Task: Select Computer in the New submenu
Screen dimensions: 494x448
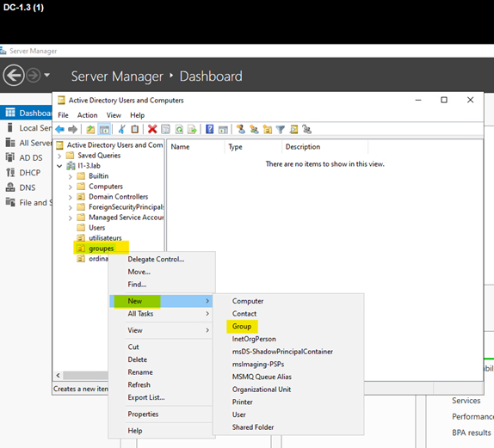Action: point(288,301)
